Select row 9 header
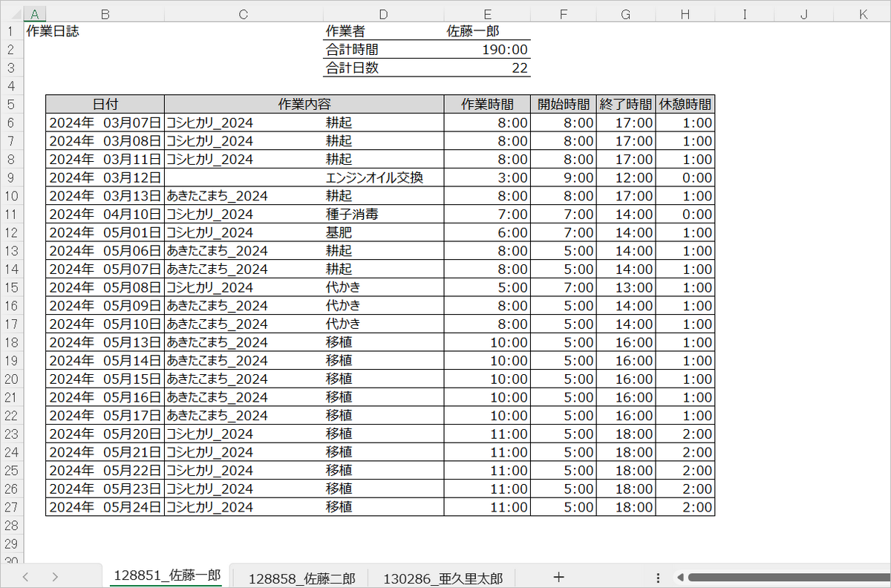The image size is (891, 588). (11, 177)
